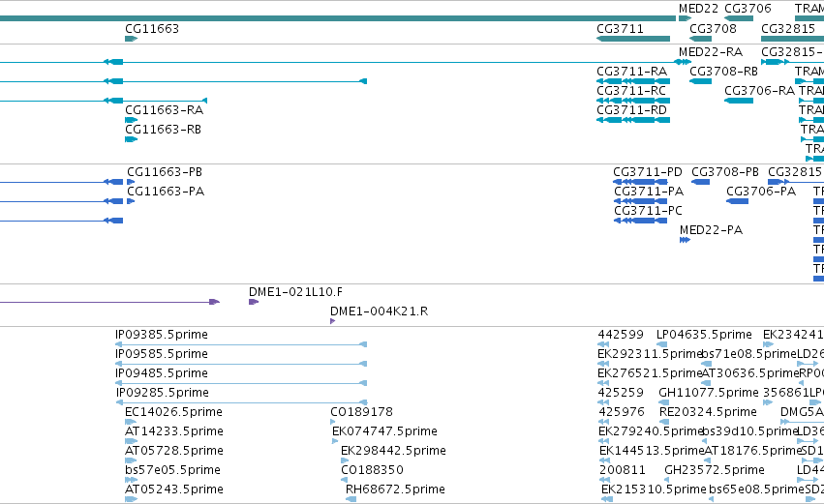
Task: Click the 200811 EST label
Action: point(623,470)
